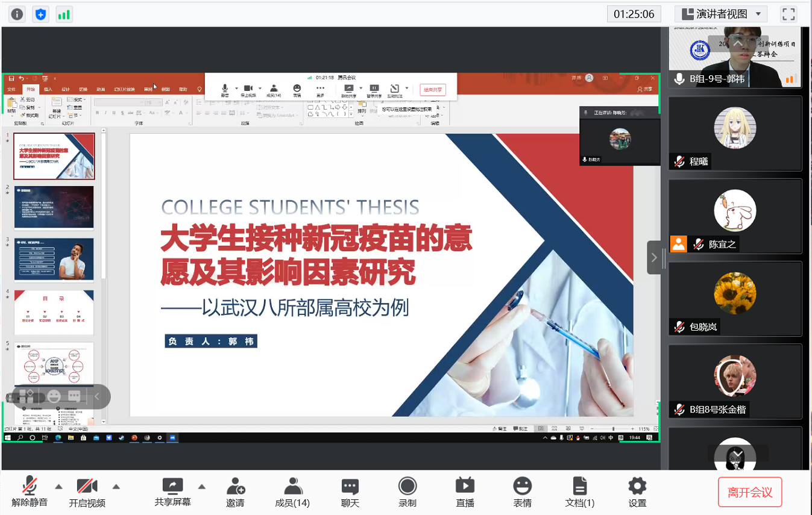
Task: Open the 文档(1) documents panel
Action: [x=579, y=492]
